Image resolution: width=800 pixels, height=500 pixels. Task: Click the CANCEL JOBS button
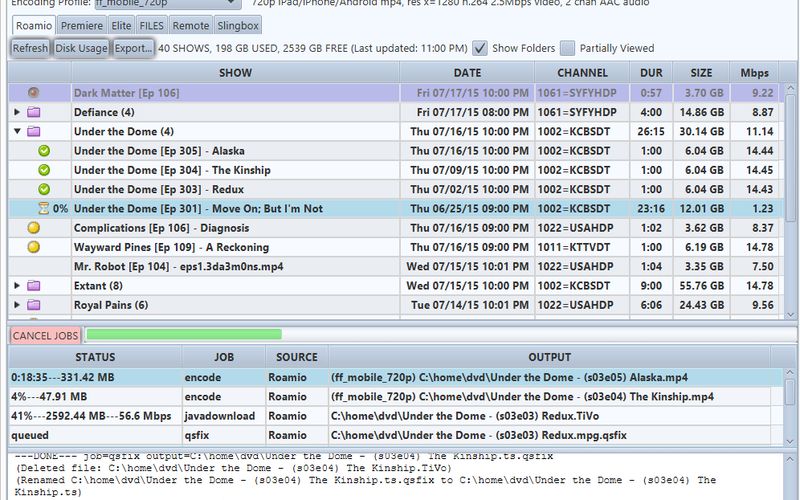click(45, 335)
